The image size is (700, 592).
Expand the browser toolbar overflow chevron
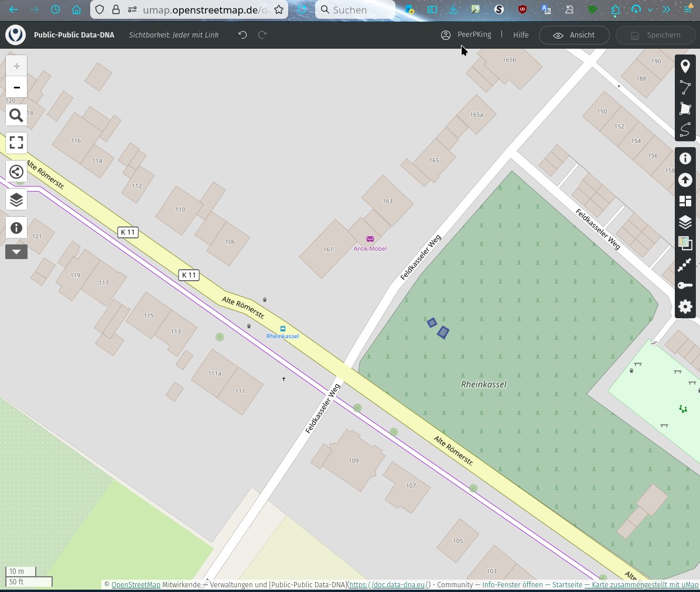(x=667, y=9)
